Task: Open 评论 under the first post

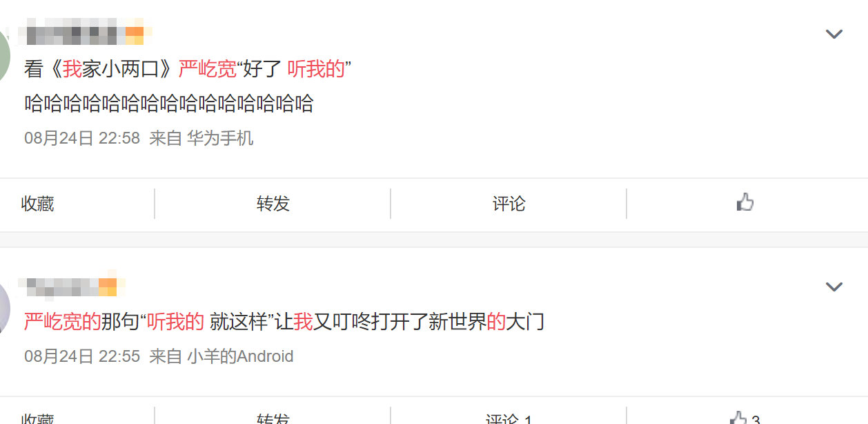Action: [509, 204]
